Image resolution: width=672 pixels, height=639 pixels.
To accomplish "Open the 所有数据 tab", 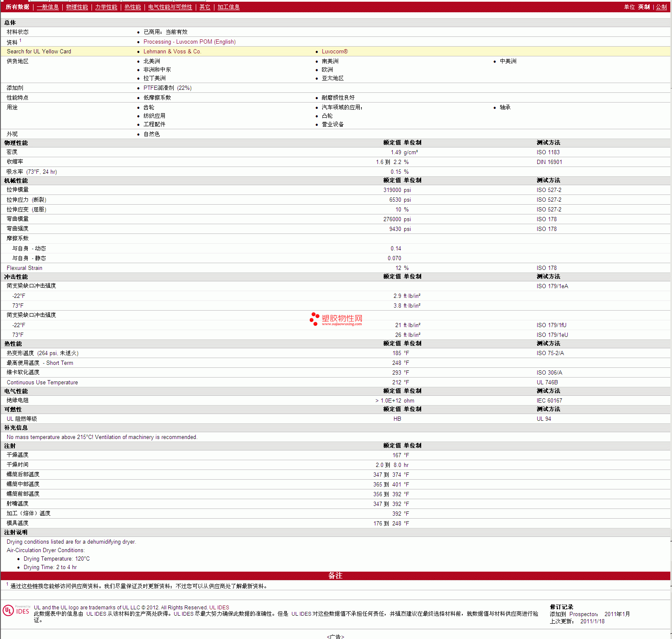I will coord(17,7).
